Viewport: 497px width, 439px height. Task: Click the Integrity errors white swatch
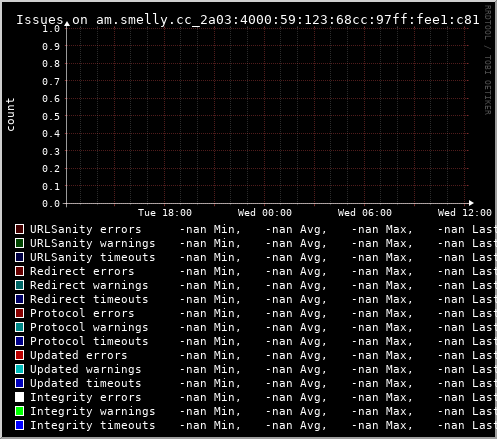tap(19, 397)
